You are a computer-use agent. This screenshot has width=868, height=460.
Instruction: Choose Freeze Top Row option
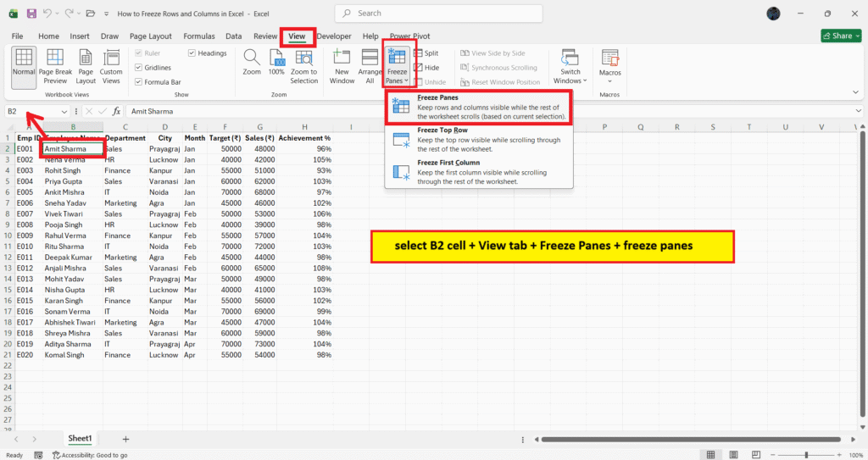(479, 140)
